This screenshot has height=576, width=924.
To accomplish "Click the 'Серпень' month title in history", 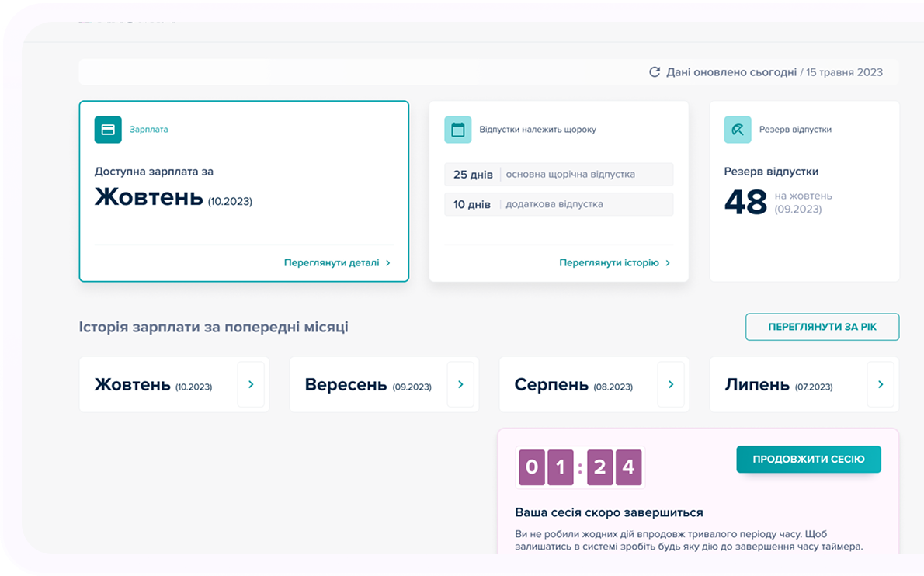I will coord(551,385).
